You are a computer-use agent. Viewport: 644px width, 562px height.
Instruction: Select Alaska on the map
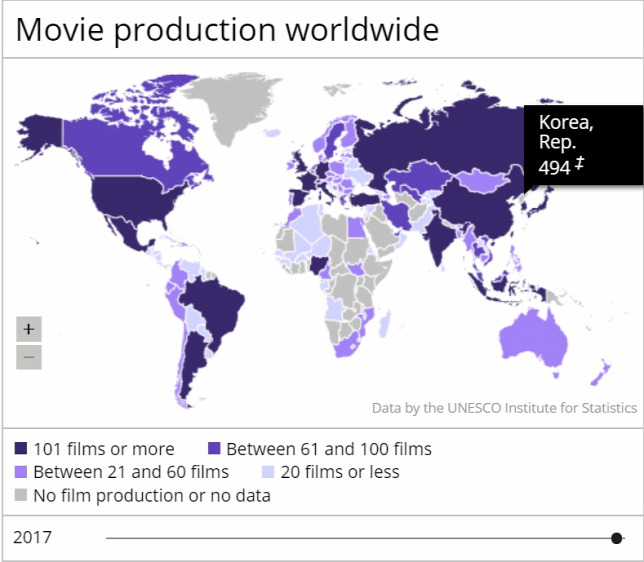pos(41,131)
